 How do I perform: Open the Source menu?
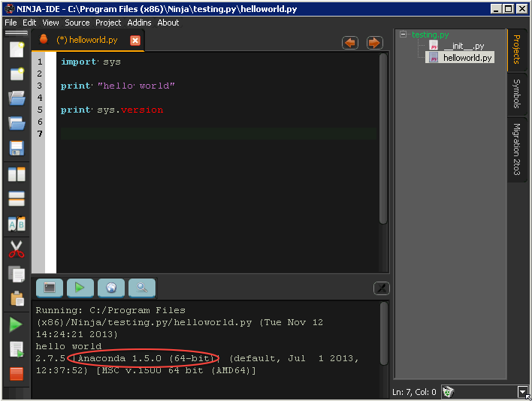pyautogui.click(x=77, y=23)
